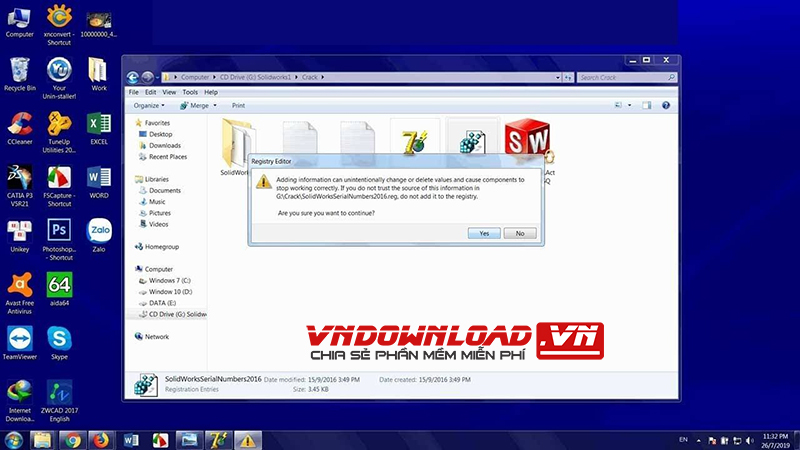800x450 pixels.
Task: Launch aida64 desktop icon
Action: pyautogui.click(x=59, y=290)
